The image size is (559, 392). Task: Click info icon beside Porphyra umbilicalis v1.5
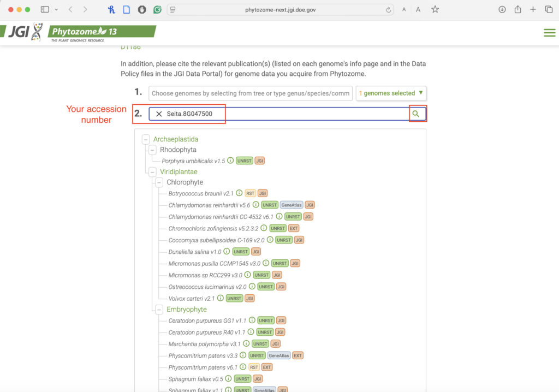(230, 161)
